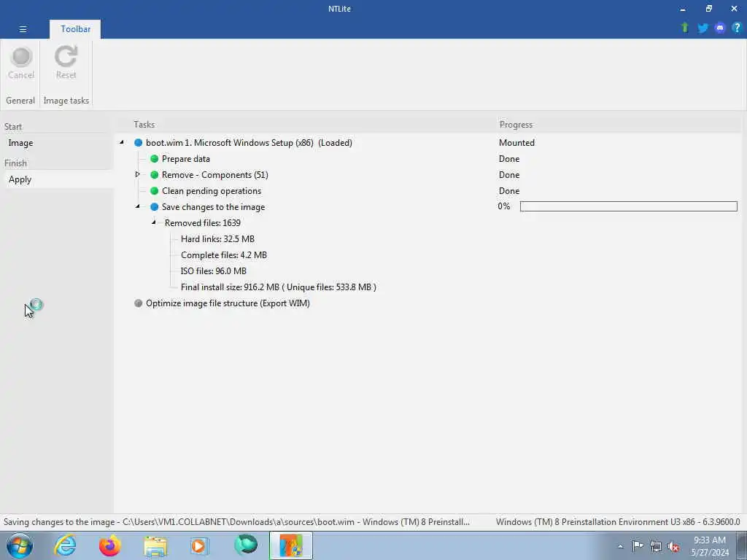Screen dimensions: 747x560
Task: Click the network tray icon
Action: click(656, 546)
